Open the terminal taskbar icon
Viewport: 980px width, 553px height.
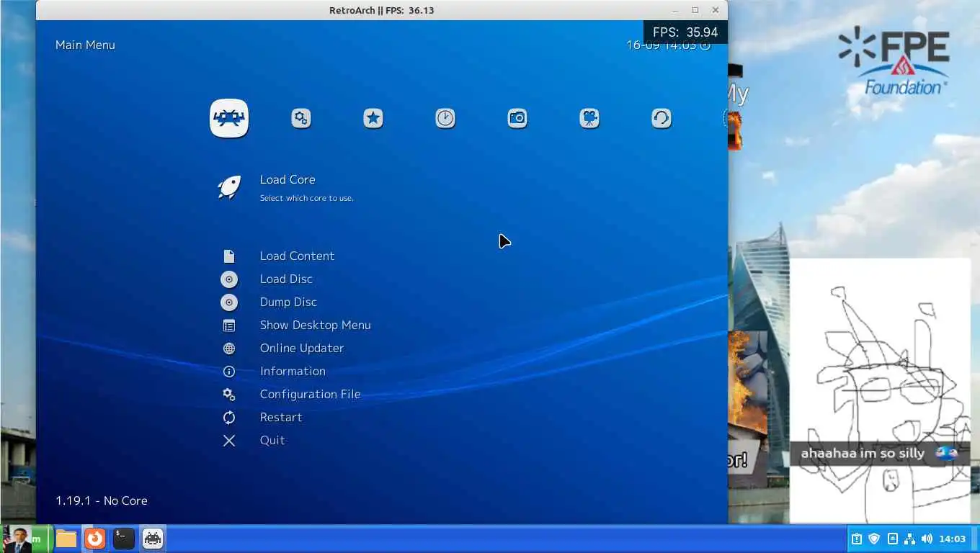[124, 539]
